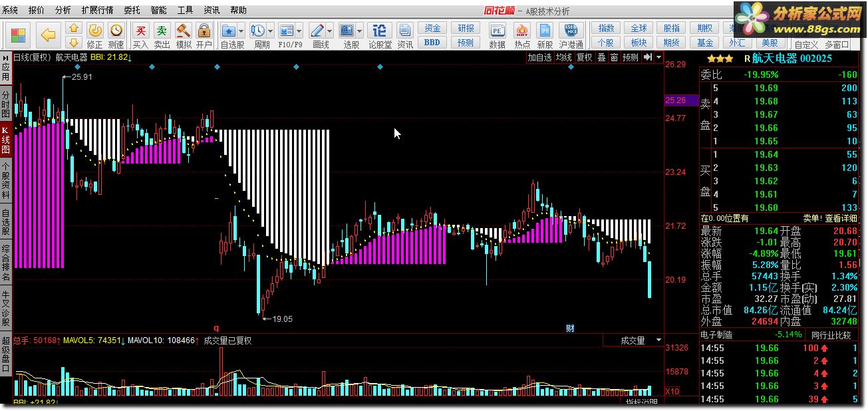Switch to 分时图 sidebar tab
The image size is (868, 411).
pos(6,104)
